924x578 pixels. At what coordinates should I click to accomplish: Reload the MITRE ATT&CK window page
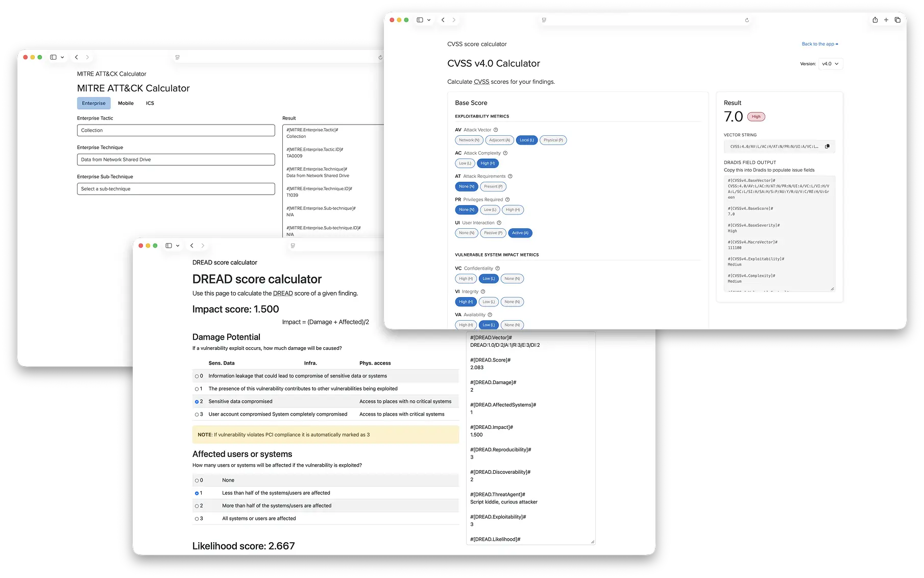380,57
